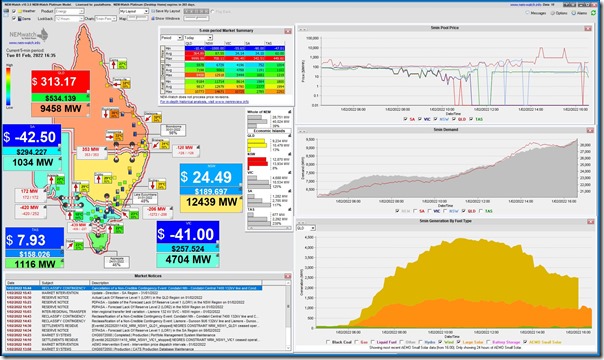604x360 pixels.
Task: Open the Messages icon in the toolbar
Action: 527,13
